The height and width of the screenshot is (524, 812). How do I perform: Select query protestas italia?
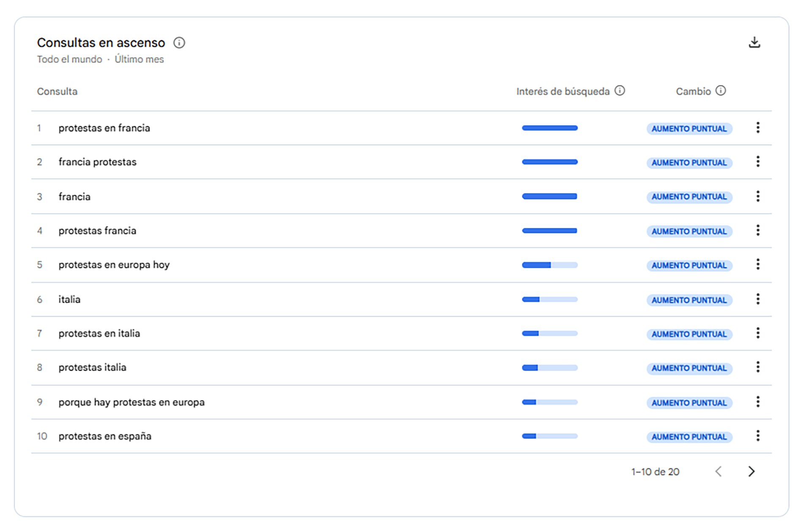pyautogui.click(x=92, y=368)
